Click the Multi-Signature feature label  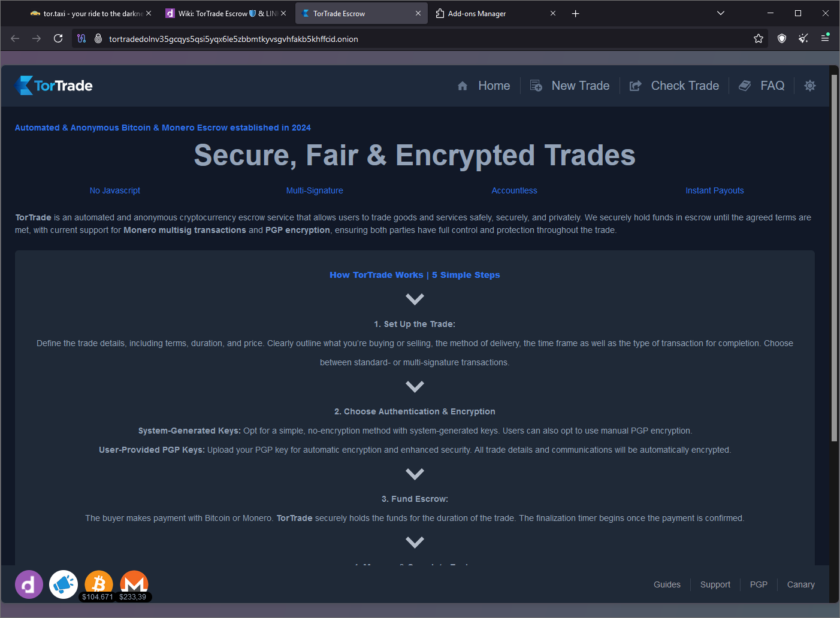(315, 190)
